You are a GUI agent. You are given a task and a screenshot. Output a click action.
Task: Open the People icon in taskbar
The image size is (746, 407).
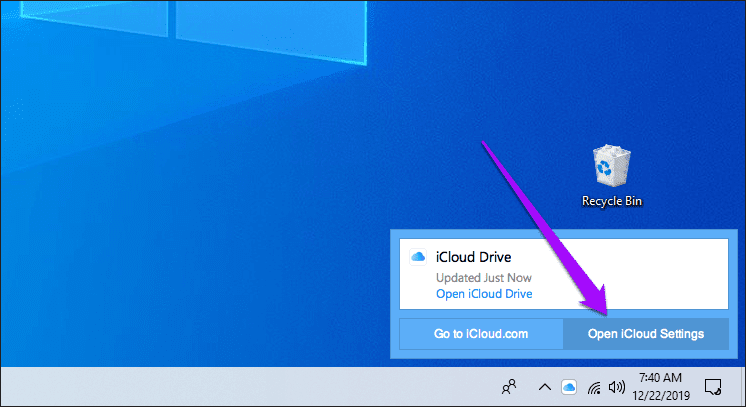point(509,387)
